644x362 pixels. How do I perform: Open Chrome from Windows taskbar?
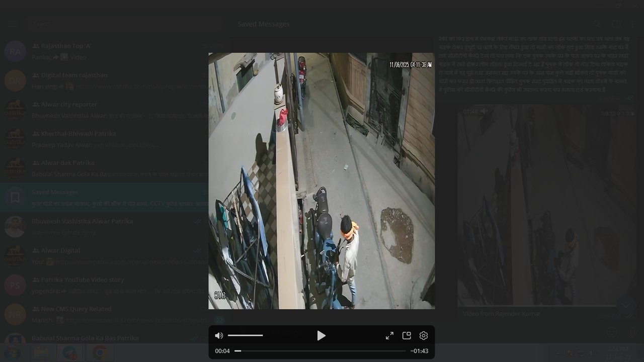[x=100, y=353]
